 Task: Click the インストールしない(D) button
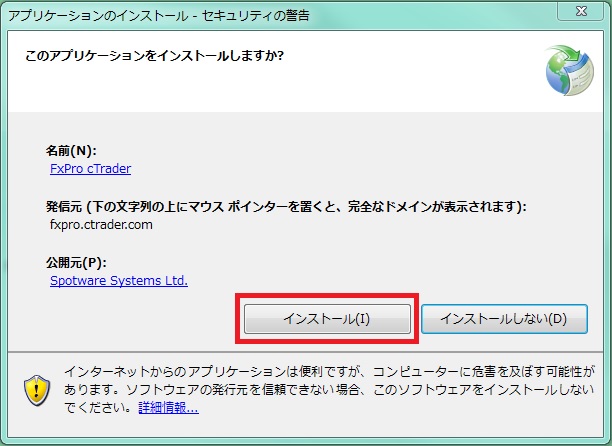504,319
